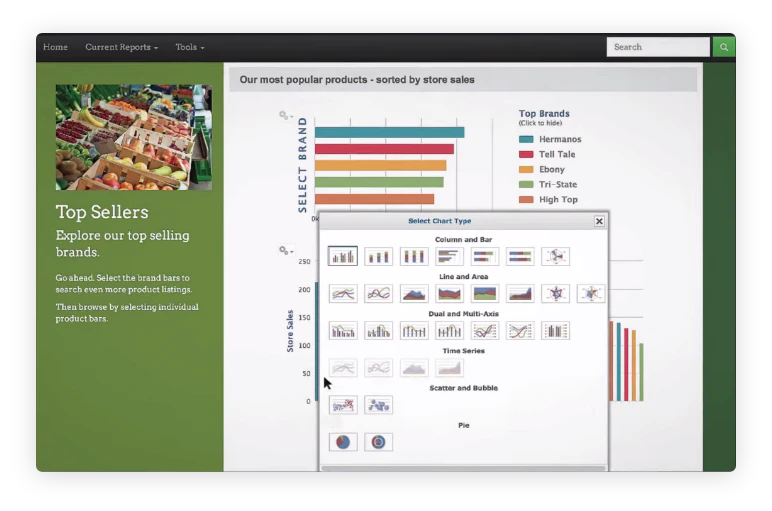Choose the fourth icon under Line and Area

coord(449,293)
